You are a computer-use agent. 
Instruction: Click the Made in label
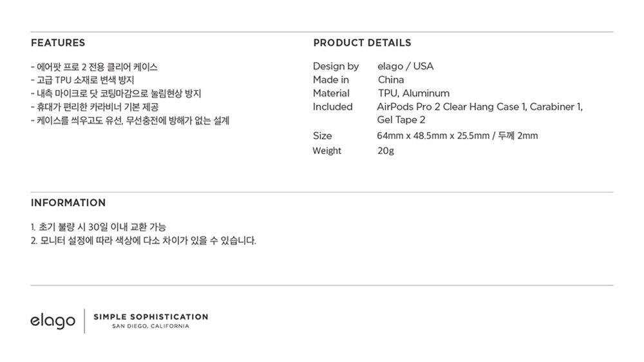click(331, 80)
